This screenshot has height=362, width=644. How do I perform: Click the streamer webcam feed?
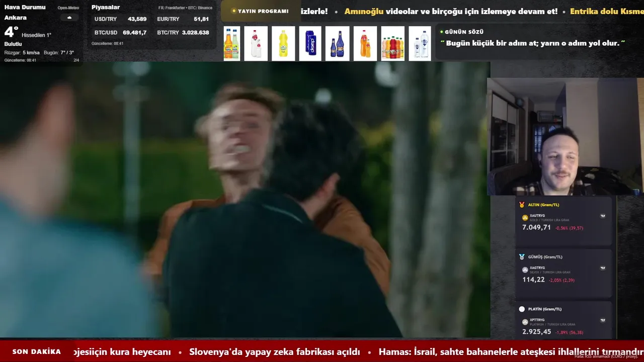(x=565, y=136)
